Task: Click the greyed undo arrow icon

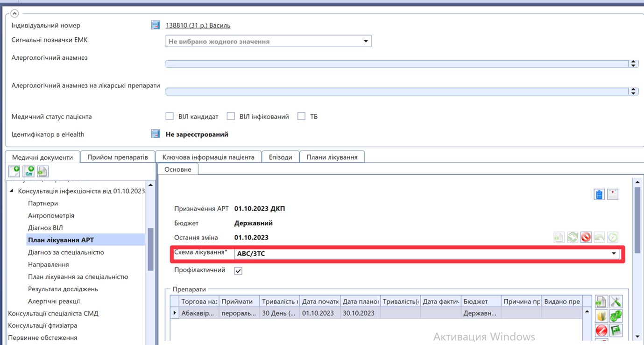Action: pyautogui.click(x=599, y=238)
